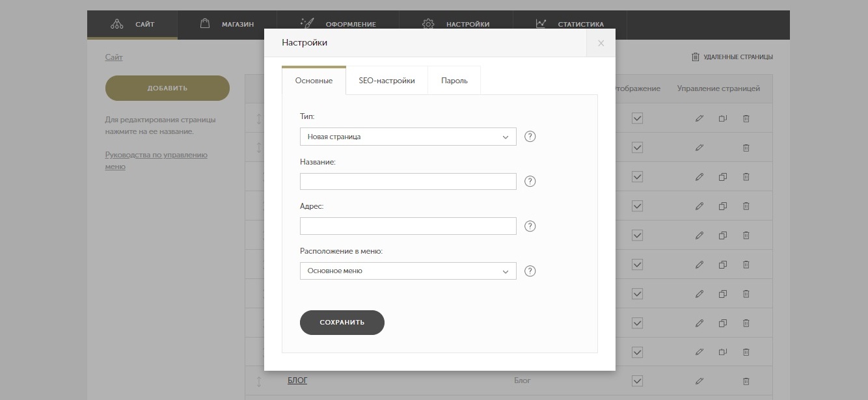Click the help icon next to Название
This screenshot has width=868, height=400.
(530, 181)
